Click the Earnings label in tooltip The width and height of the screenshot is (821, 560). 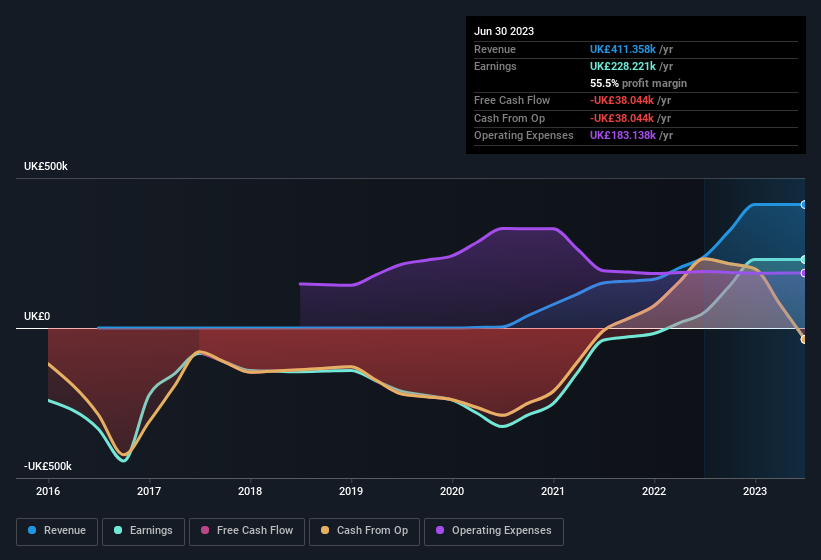pos(495,66)
